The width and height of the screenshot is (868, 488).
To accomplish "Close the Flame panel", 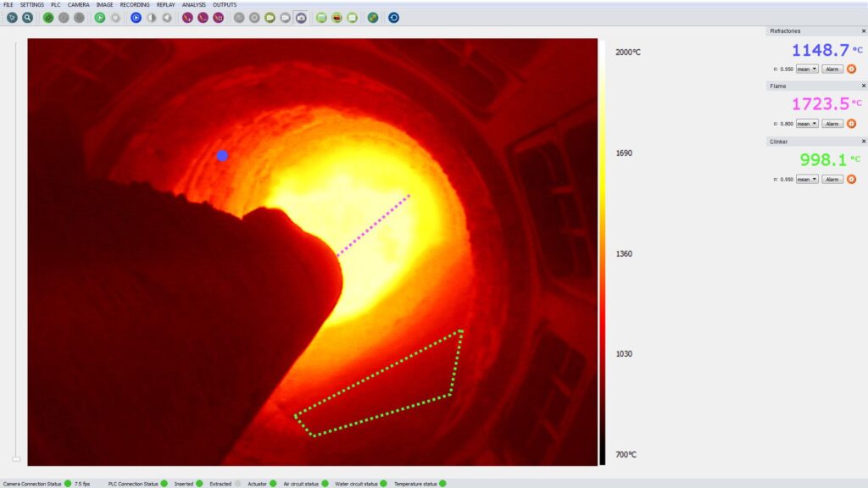I will tap(863, 86).
